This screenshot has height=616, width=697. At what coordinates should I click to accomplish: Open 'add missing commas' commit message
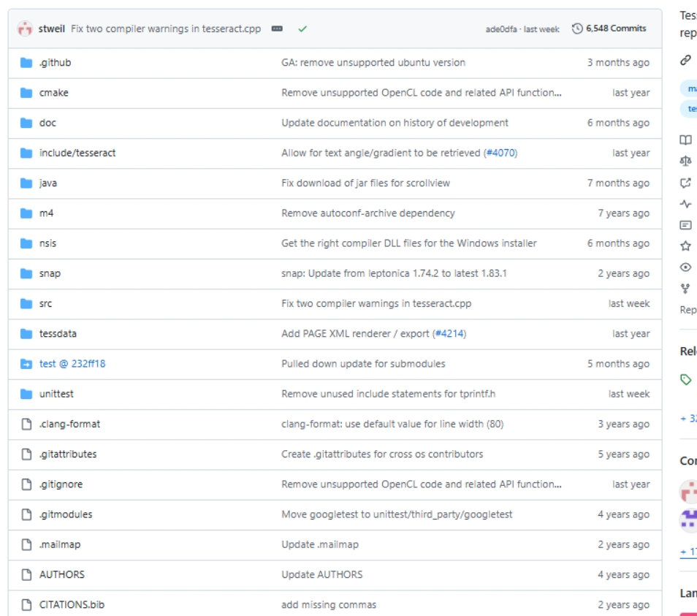tap(329, 605)
